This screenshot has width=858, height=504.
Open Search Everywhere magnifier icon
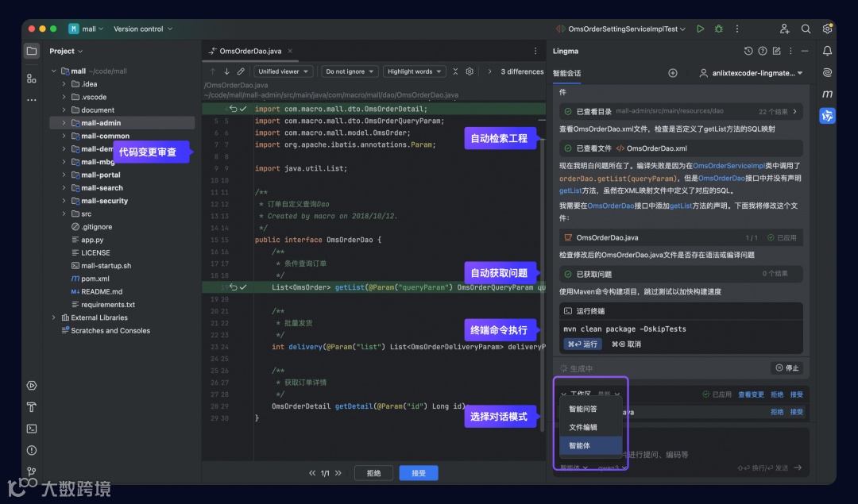(806, 29)
